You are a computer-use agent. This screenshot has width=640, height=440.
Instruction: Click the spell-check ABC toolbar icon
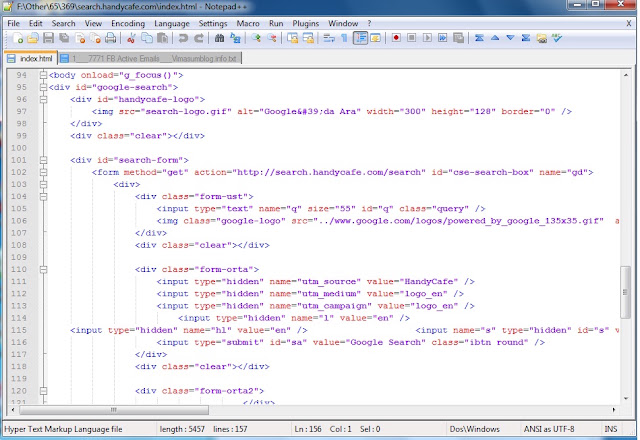[x=557, y=38]
